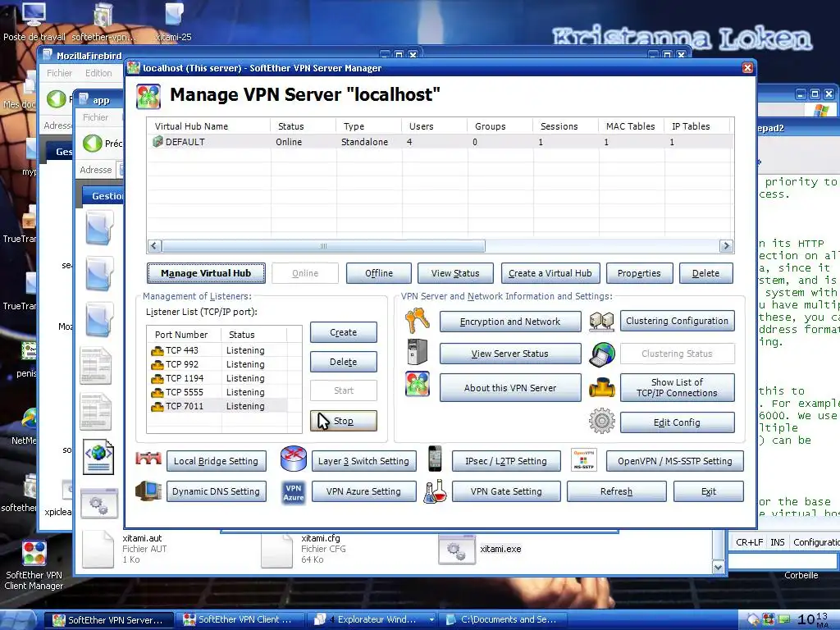Viewport: 840px width, 630px height.
Task: Click Create a Virtual Hub
Action: [550, 273]
